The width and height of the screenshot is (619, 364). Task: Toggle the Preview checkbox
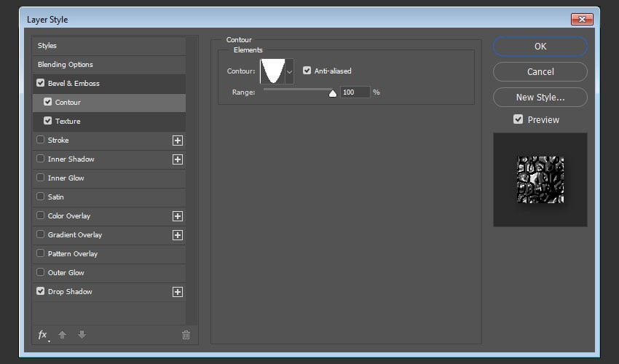[518, 119]
